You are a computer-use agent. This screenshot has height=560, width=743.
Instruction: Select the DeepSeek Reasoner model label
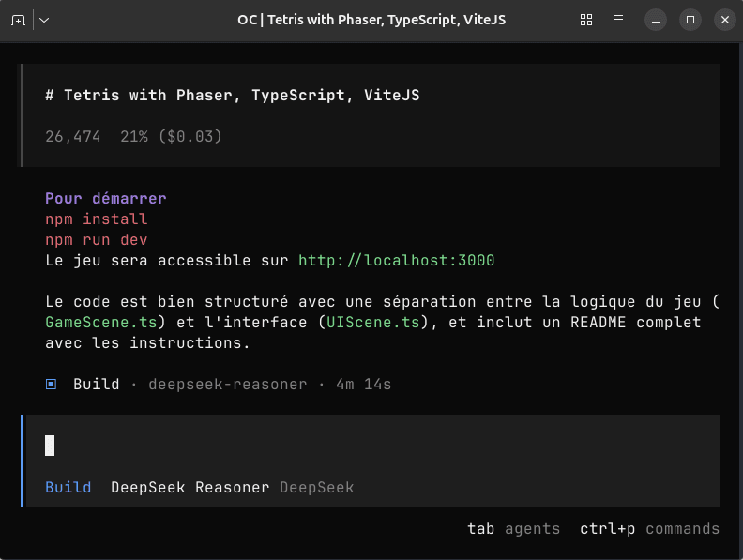(190, 487)
